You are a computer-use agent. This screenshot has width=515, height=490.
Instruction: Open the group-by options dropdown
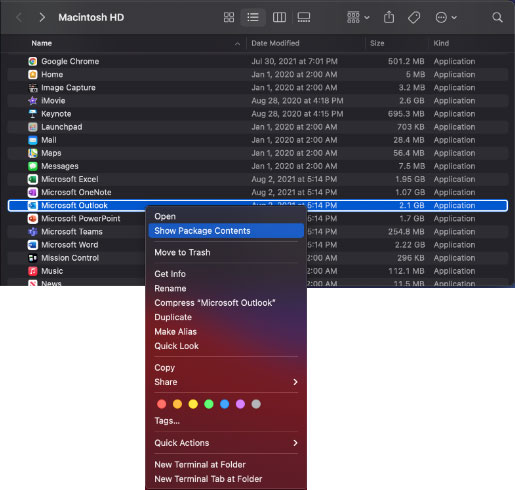pos(358,17)
